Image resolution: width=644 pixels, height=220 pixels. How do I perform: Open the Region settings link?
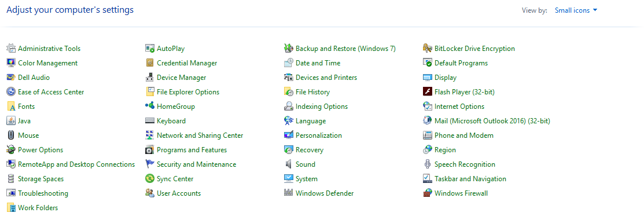[x=445, y=150]
